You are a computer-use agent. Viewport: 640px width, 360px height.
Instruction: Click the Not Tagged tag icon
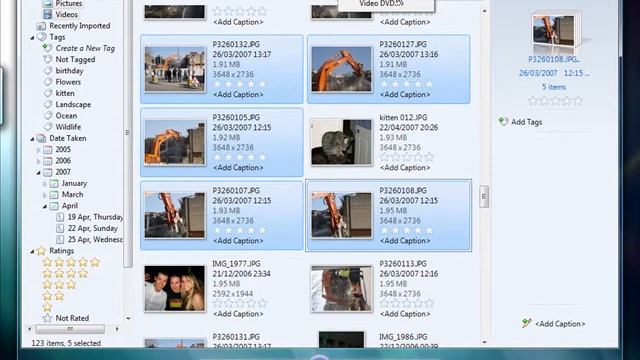(48, 59)
